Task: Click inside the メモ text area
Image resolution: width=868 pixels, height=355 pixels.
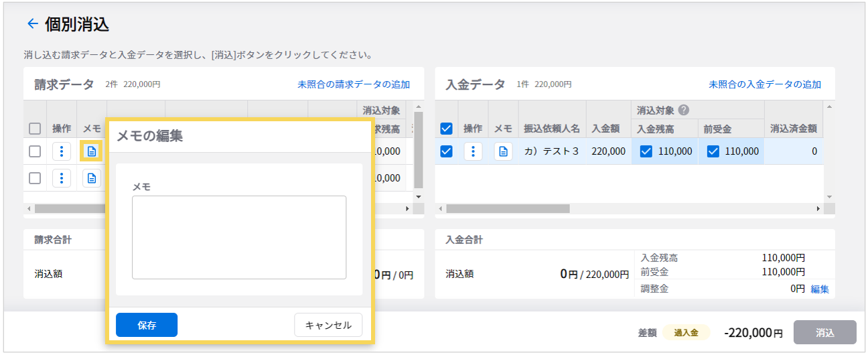Action: coord(239,237)
